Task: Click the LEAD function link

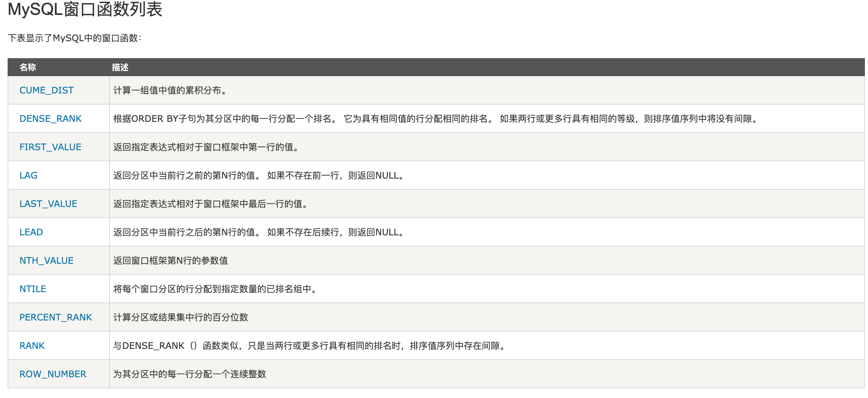Action: coord(31,232)
